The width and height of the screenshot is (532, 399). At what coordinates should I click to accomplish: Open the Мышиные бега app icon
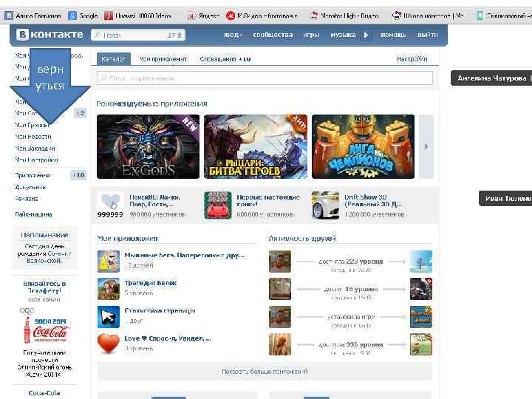point(109,262)
